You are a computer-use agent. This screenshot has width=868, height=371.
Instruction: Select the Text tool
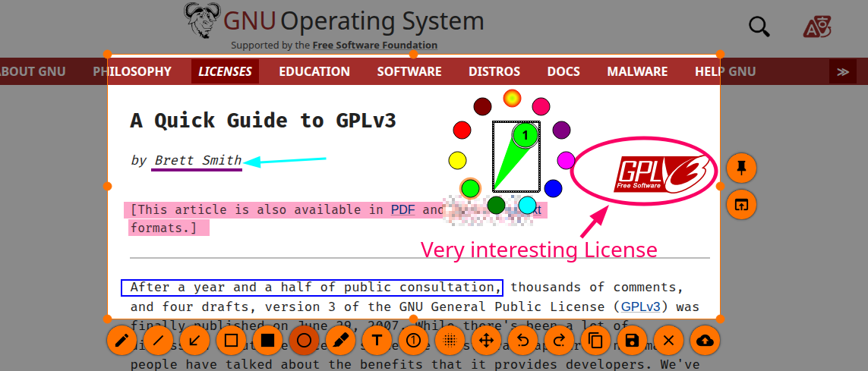377,341
